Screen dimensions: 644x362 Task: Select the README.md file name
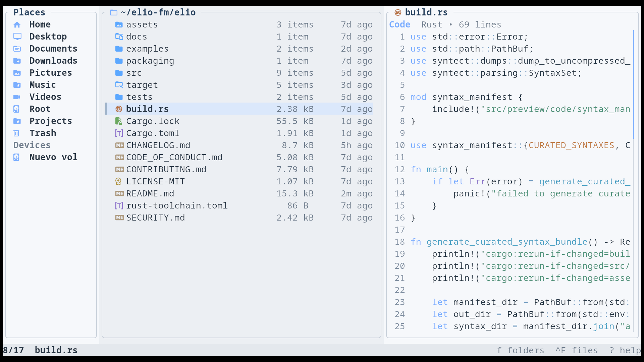[x=150, y=194]
